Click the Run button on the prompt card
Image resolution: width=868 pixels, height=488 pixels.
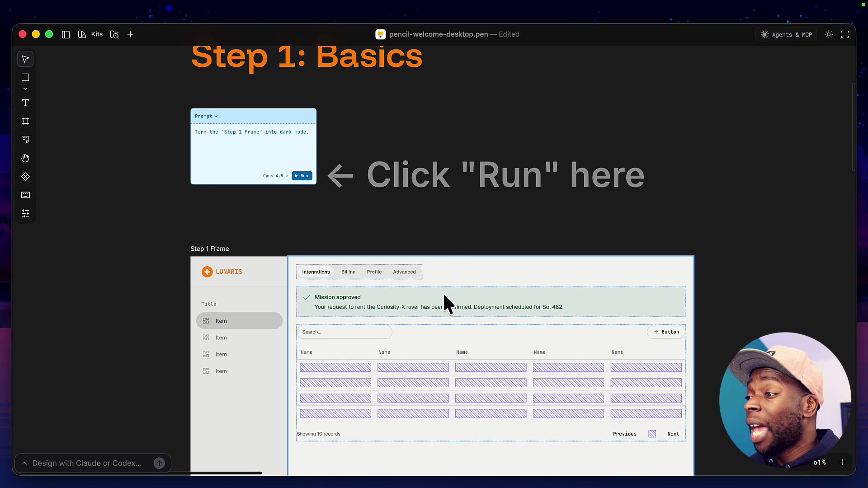(x=302, y=176)
